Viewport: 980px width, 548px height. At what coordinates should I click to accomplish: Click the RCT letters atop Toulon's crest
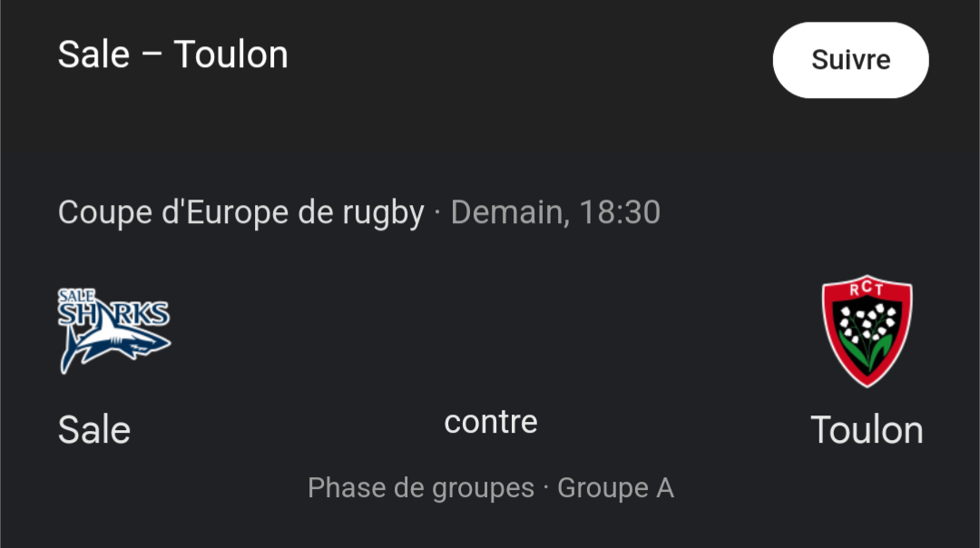coord(867,289)
